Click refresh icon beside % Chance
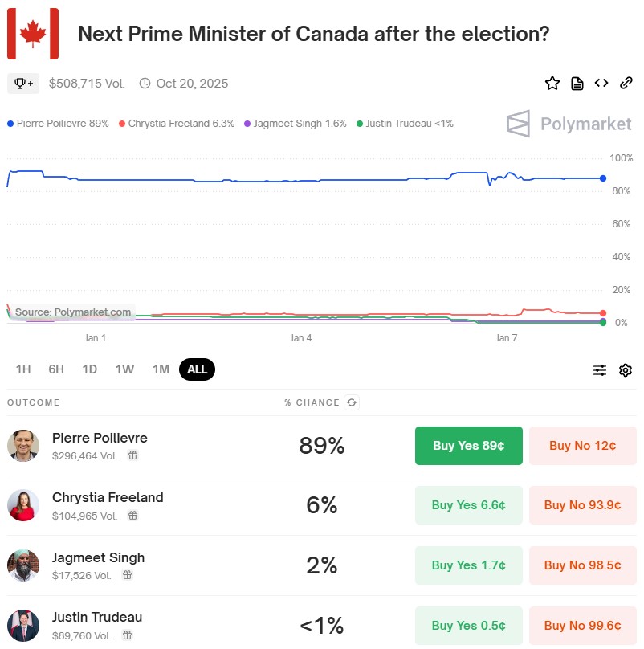 point(351,402)
